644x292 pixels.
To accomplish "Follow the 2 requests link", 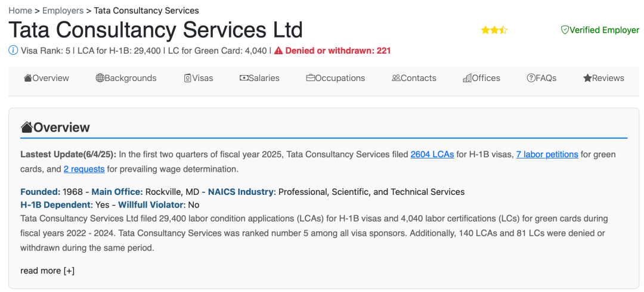I will pyautogui.click(x=84, y=169).
